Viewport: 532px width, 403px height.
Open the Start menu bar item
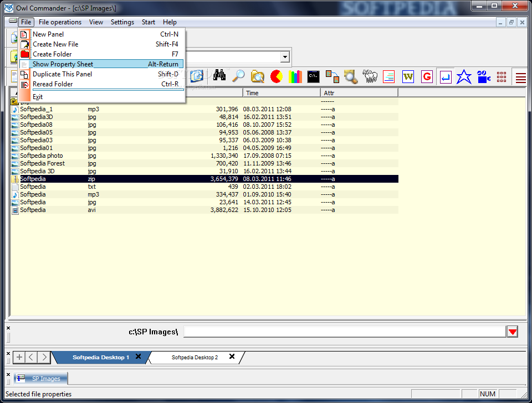pos(149,22)
